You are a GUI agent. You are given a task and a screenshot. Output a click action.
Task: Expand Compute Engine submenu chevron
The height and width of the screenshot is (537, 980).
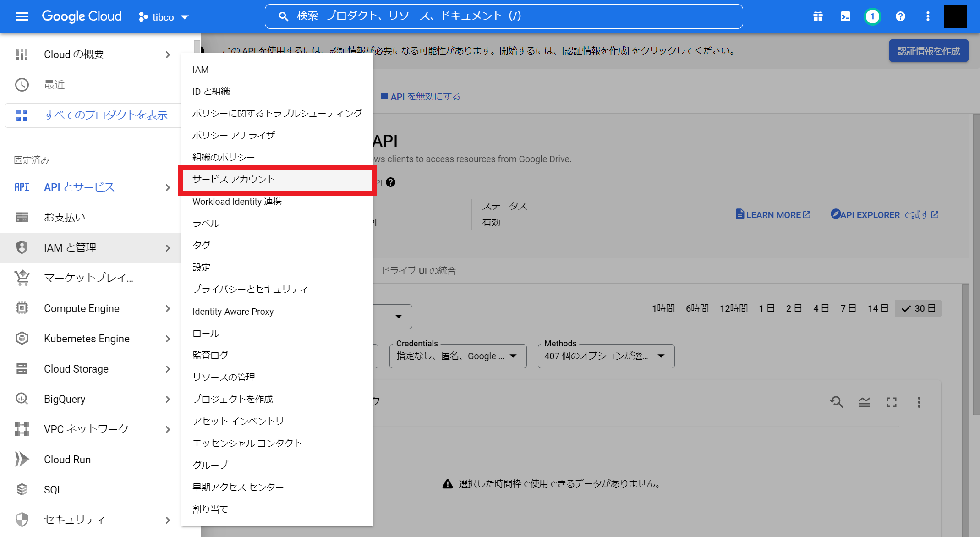(x=168, y=308)
